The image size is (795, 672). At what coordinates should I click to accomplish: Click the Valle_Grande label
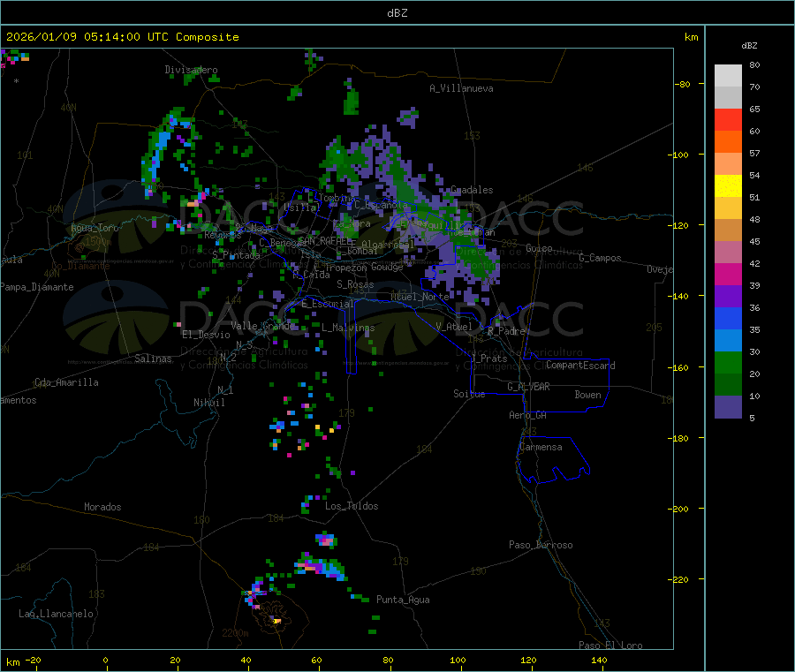[262, 325]
